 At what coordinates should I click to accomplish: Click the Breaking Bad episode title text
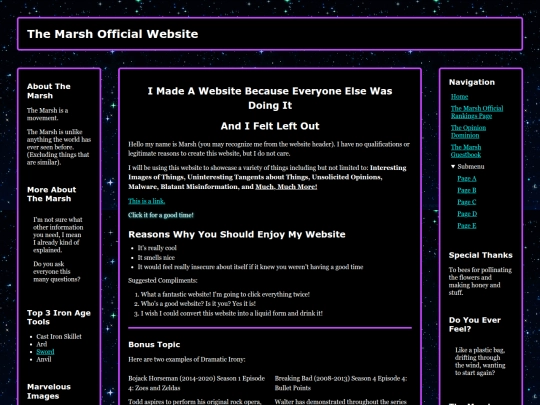(341, 383)
